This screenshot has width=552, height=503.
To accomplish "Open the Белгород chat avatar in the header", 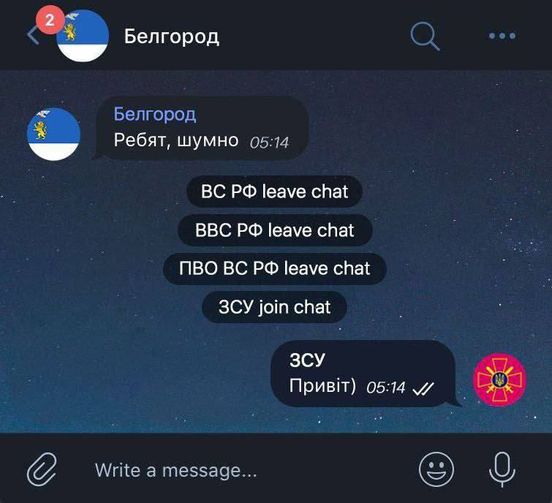I will point(83,36).
